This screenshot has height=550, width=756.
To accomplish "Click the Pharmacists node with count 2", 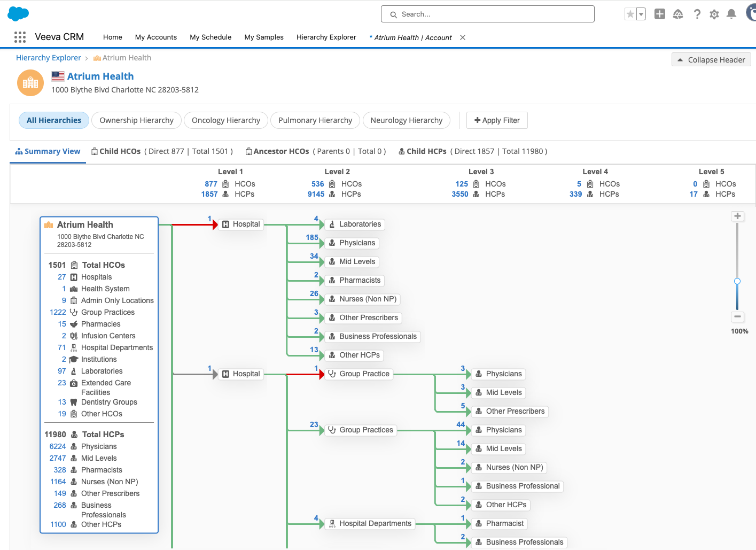I will pyautogui.click(x=355, y=281).
